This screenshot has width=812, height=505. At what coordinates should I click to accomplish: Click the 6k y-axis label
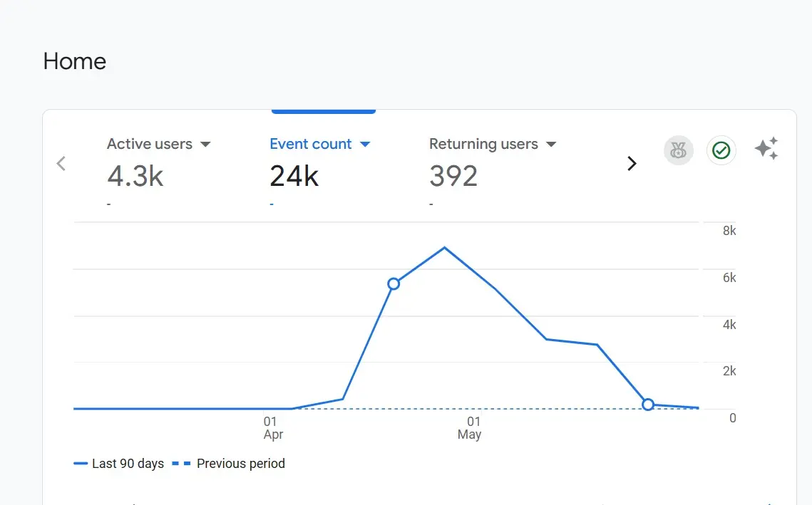pos(729,278)
